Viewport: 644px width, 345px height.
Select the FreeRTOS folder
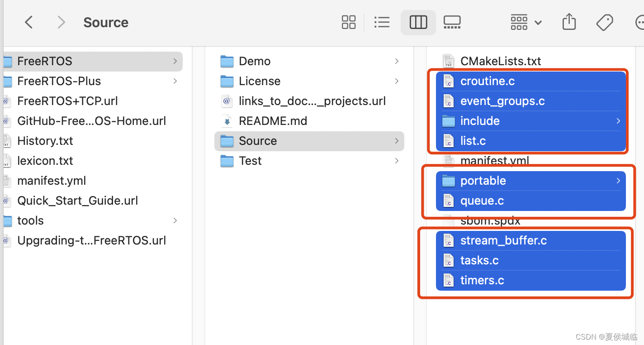click(x=93, y=61)
